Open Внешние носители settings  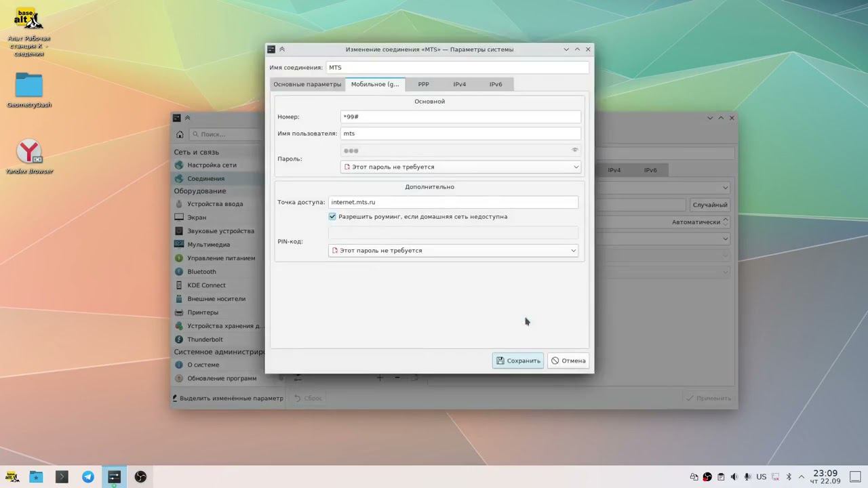tap(218, 299)
